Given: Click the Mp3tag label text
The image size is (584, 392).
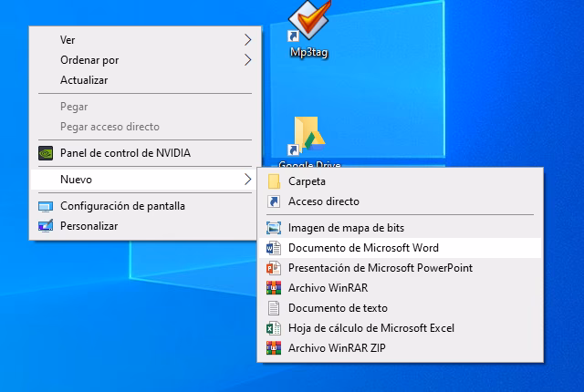Looking at the screenshot, I should [309, 52].
